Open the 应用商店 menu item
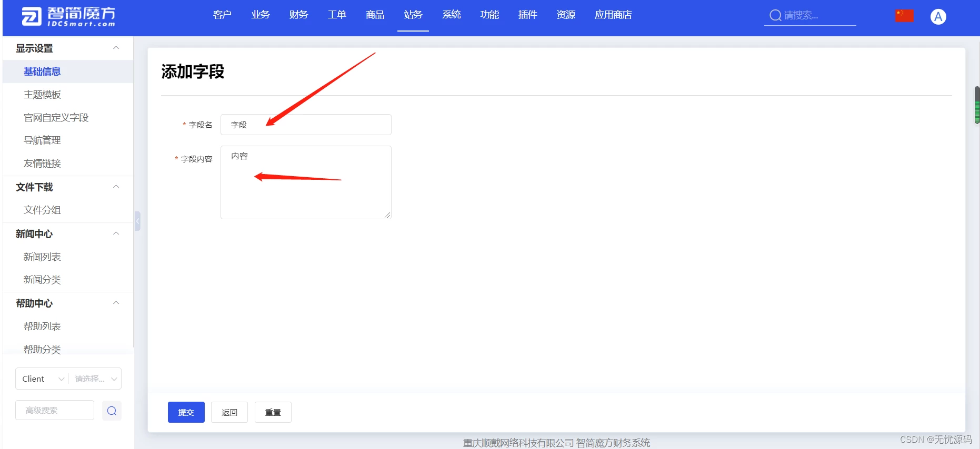980x449 pixels. pyautogui.click(x=613, y=15)
